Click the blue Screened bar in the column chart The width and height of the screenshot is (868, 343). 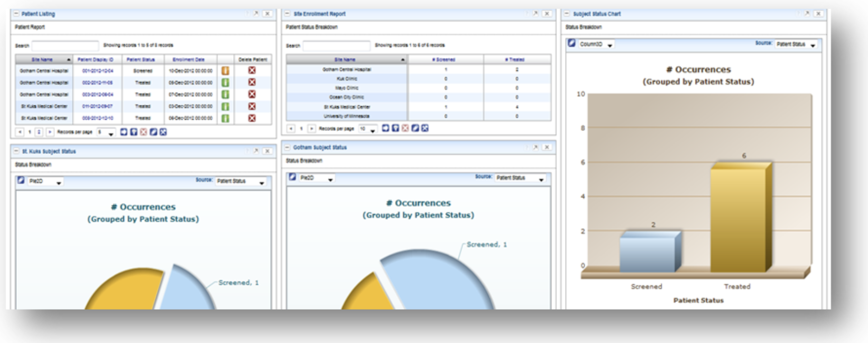tap(650, 251)
